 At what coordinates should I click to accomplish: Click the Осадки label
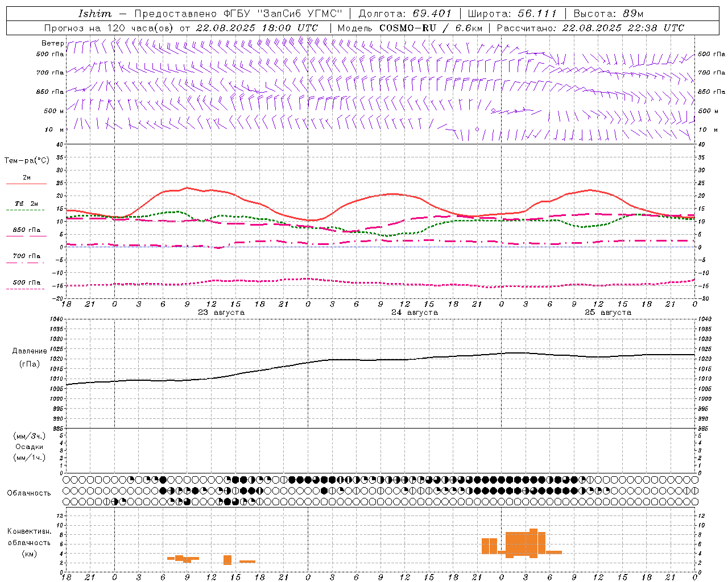tap(30, 447)
